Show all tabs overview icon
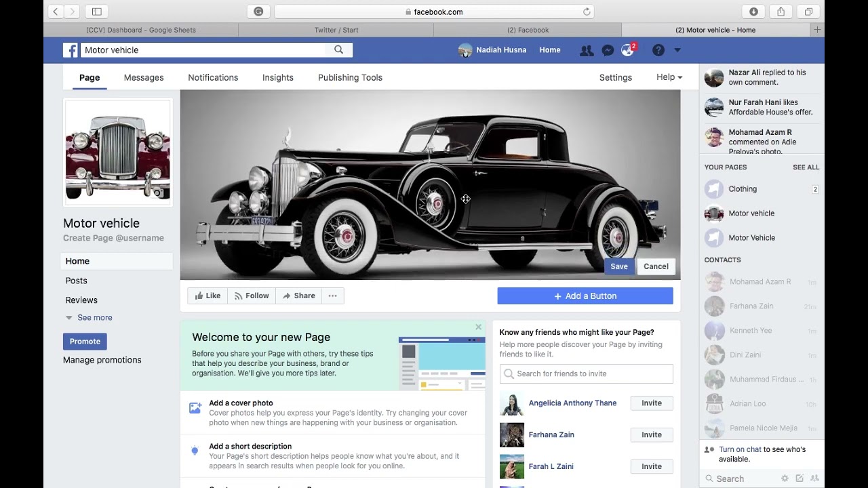The height and width of the screenshot is (488, 868). click(808, 12)
